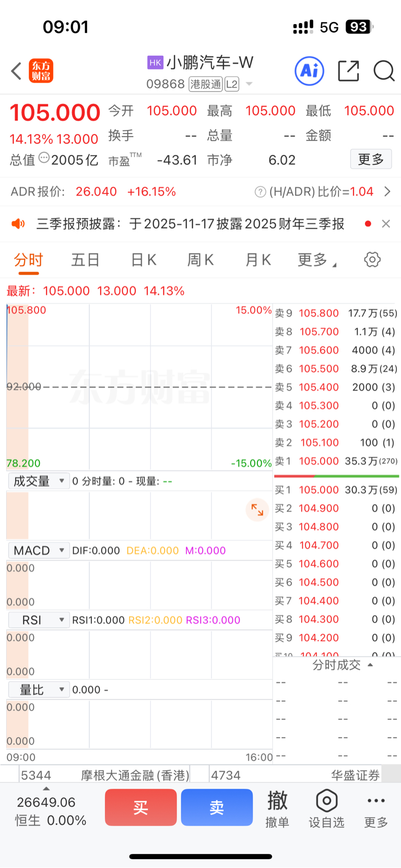Tap the 港股通 tag
This screenshot has width=401, height=868.
coord(206,84)
